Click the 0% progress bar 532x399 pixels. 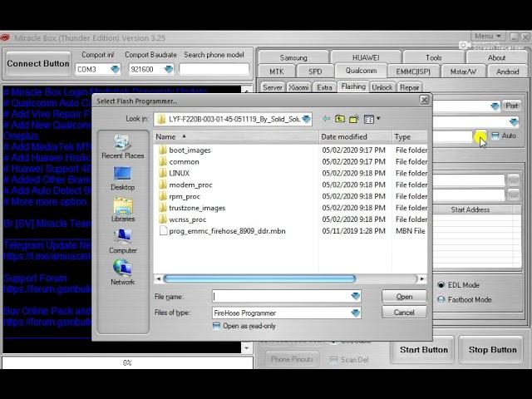click(x=127, y=362)
